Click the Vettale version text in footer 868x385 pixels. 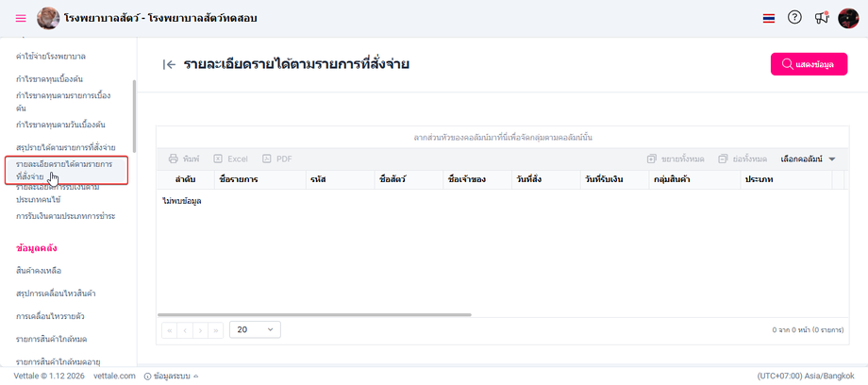(49, 376)
